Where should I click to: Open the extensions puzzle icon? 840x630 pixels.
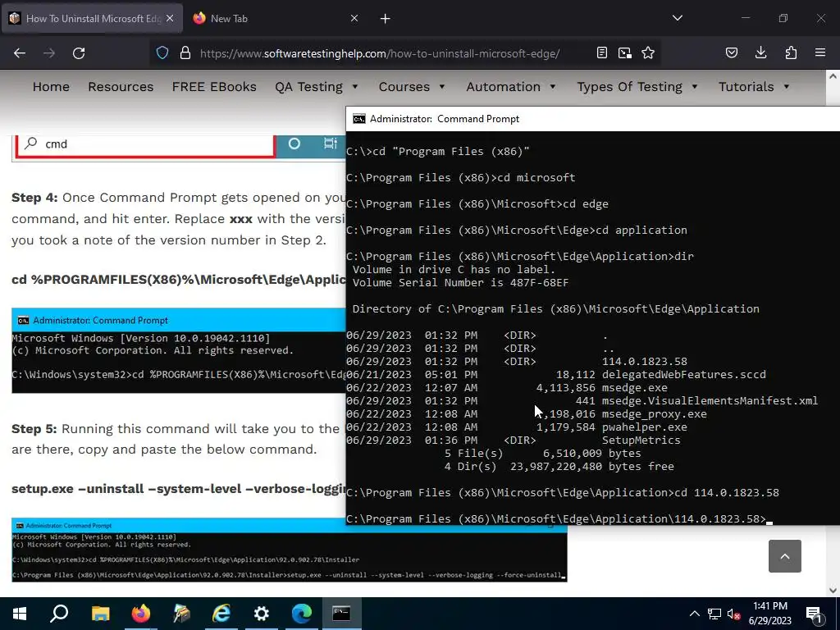tap(791, 52)
